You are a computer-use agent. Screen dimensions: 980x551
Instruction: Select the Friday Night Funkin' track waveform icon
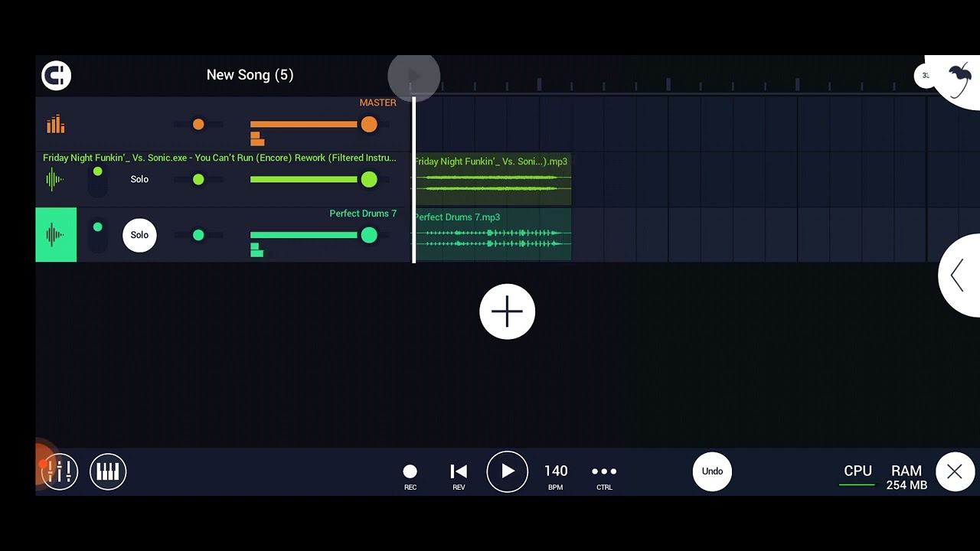pos(55,179)
